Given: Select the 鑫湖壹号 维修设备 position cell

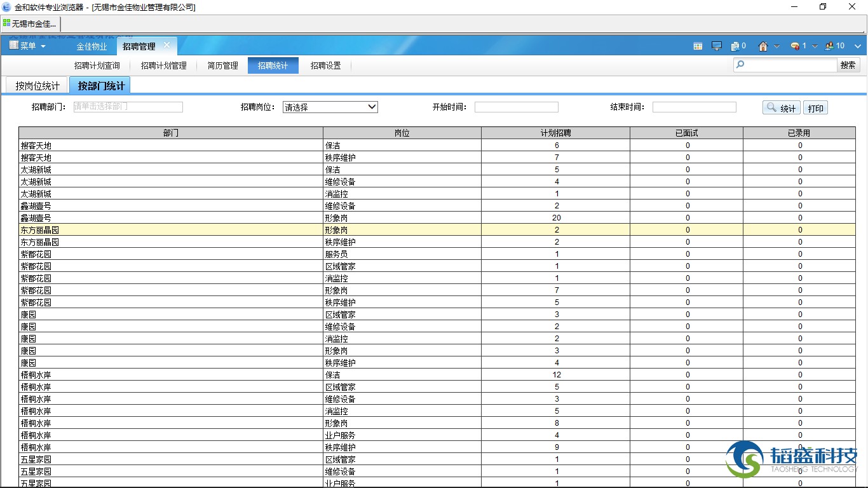Looking at the screenshot, I should [402, 206].
